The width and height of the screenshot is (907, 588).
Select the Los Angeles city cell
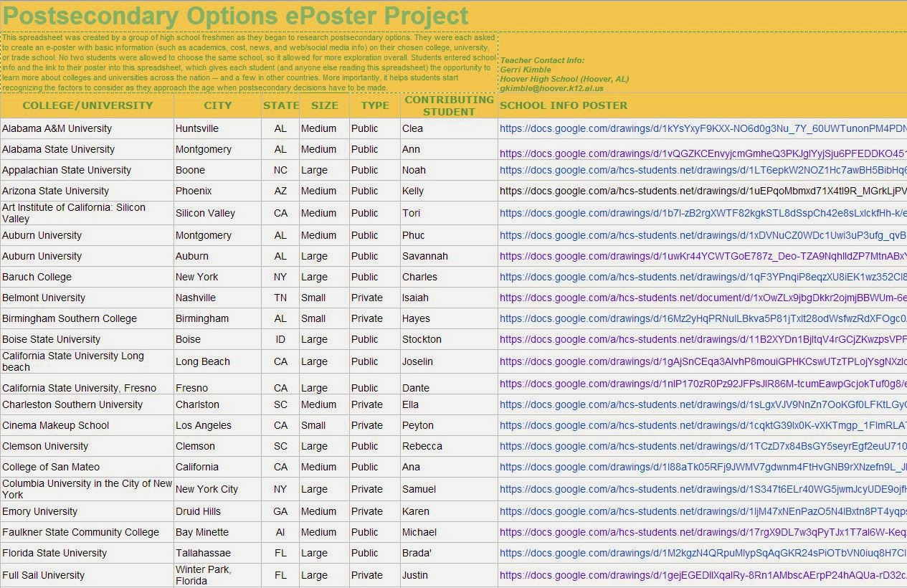pos(218,425)
